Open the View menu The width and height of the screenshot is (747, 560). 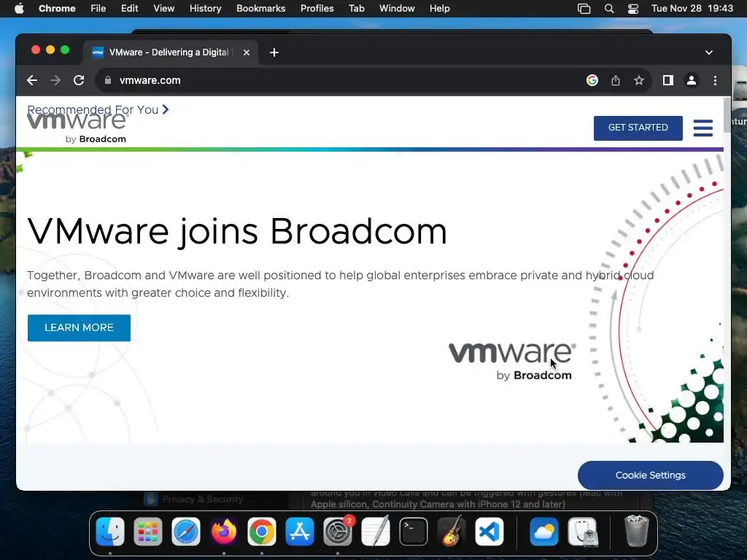click(163, 9)
